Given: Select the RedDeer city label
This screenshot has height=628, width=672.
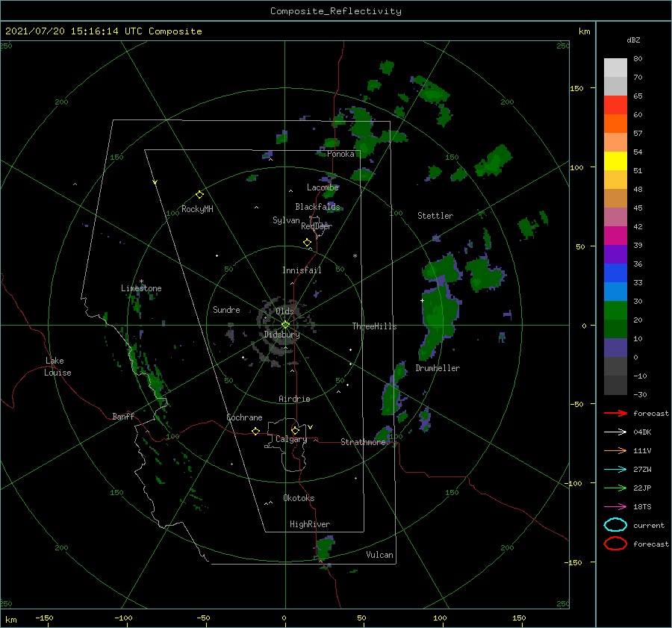Looking at the screenshot, I should point(317,226).
